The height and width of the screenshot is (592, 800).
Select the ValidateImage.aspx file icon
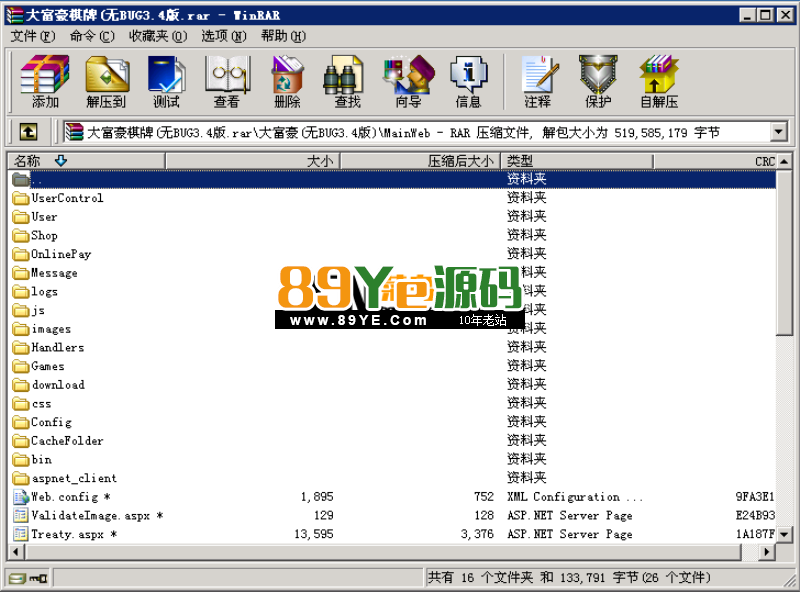point(21,515)
